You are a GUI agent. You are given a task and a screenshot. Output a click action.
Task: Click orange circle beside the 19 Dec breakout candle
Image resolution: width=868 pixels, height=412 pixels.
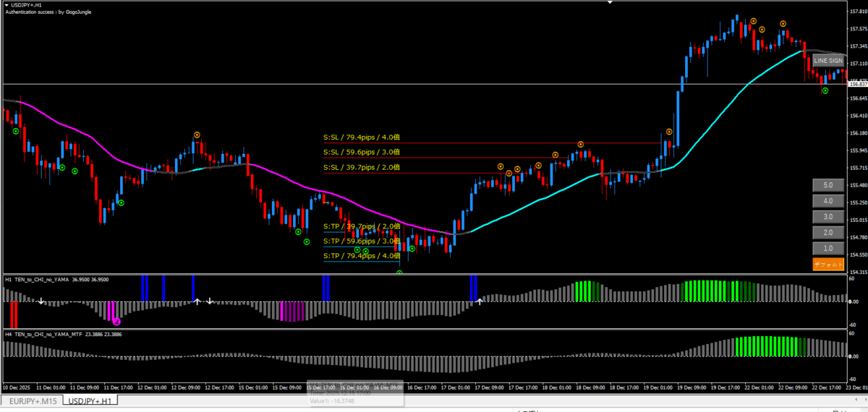(x=670, y=132)
